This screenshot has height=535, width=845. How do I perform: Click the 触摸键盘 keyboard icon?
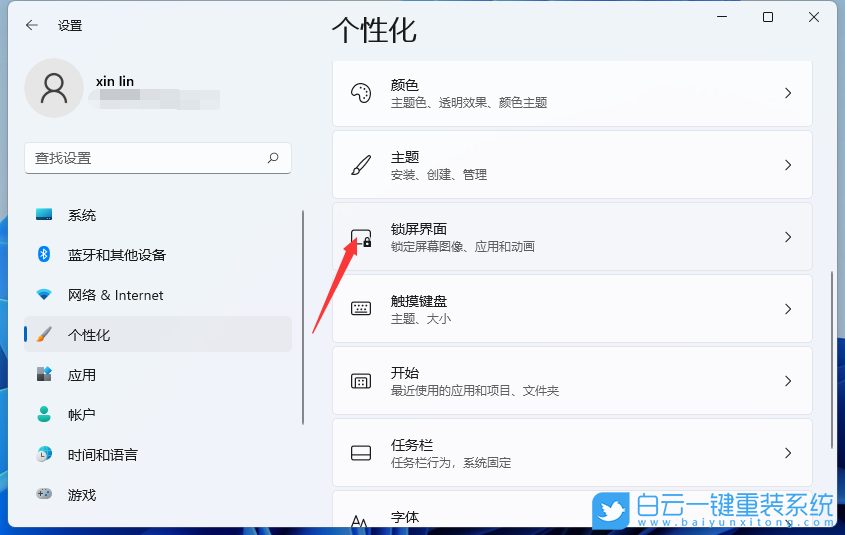(361, 309)
